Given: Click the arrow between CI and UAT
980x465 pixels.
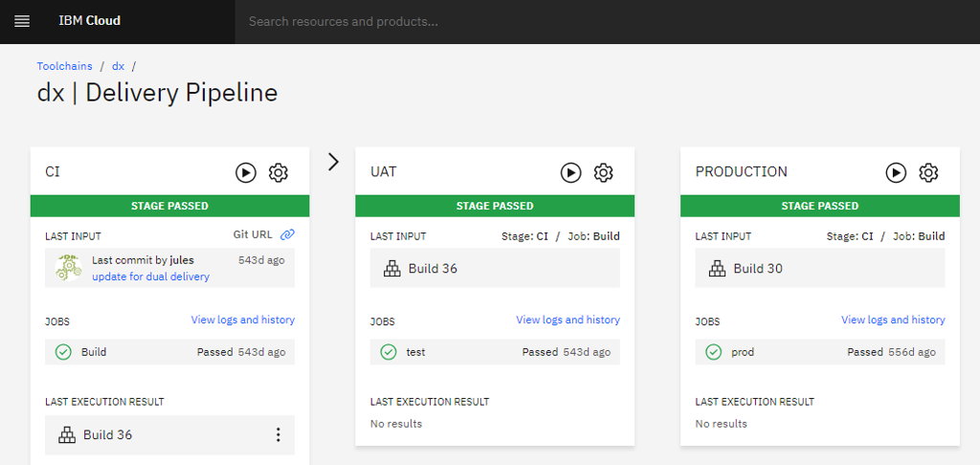Looking at the screenshot, I should click(334, 162).
